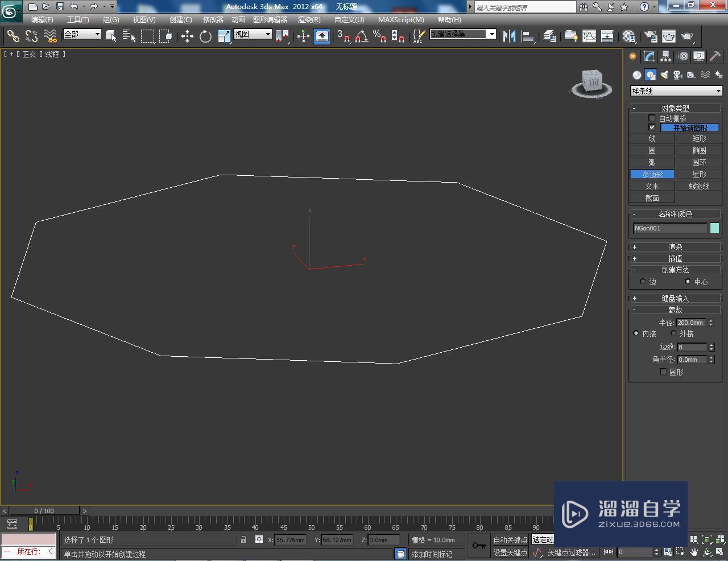Open 渲染(R) menu
Image resolution: width=728 pixels, height=561 pixels.
tap(309, 20)
